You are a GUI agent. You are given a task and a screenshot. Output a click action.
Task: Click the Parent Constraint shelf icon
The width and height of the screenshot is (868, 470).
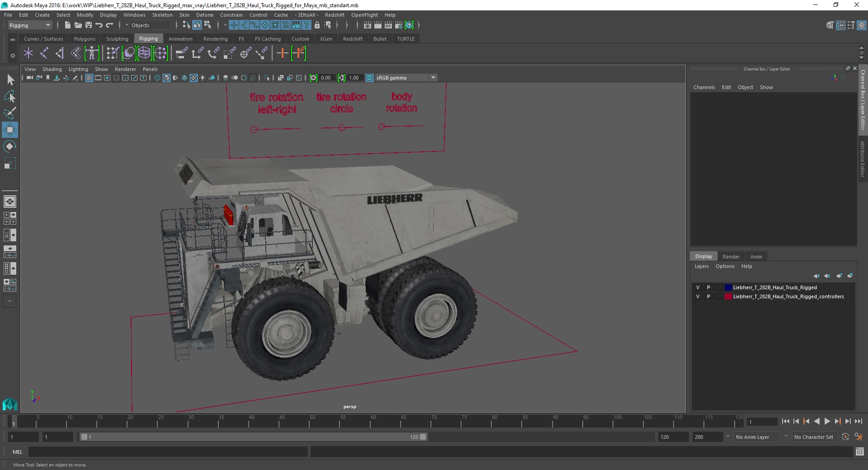click(181, 53)
